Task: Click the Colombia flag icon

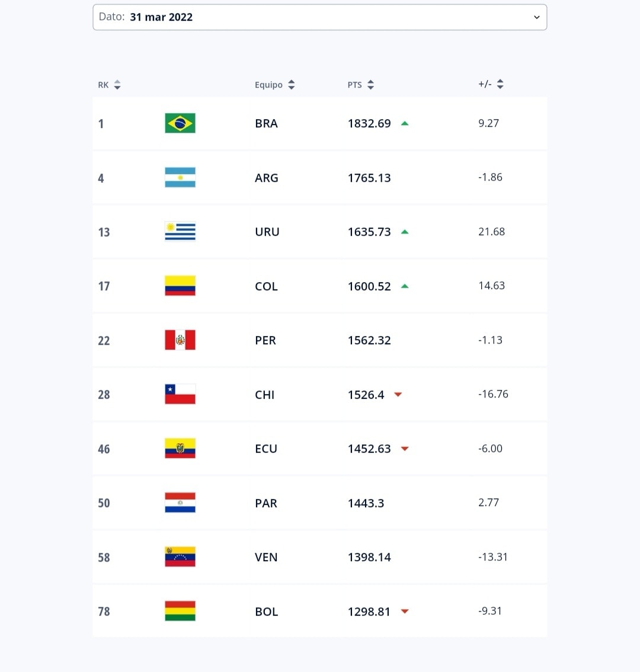Action: pyautogui.click(x=180, y=286)
